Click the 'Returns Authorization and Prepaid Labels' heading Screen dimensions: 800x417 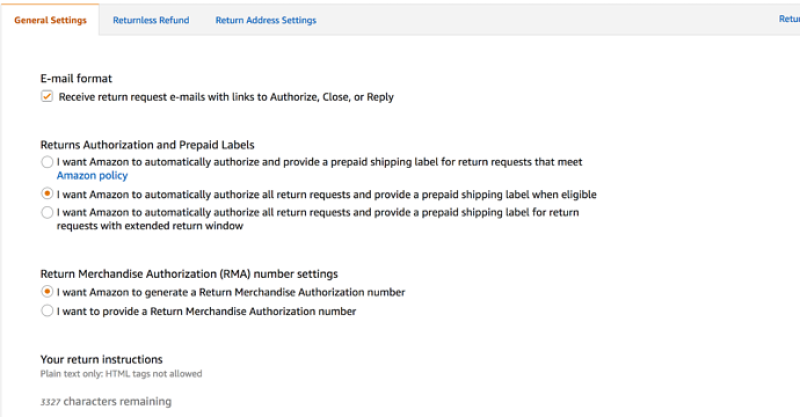[x=147, y=145]
